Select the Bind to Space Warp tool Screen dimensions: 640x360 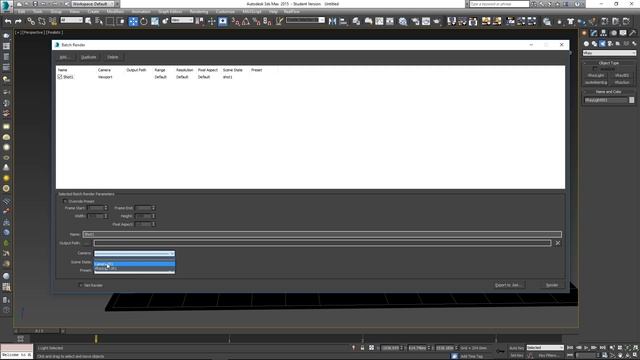pos(53,21)
